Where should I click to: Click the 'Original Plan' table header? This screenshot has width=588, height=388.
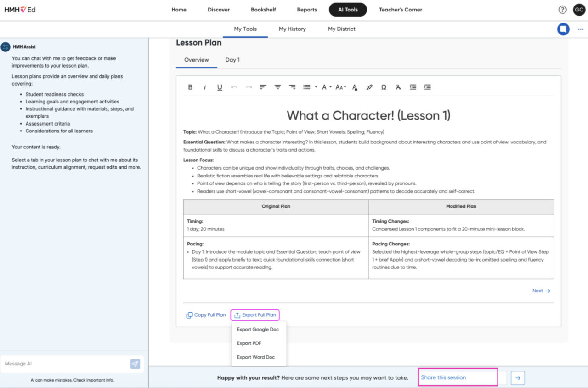[276, 207]
